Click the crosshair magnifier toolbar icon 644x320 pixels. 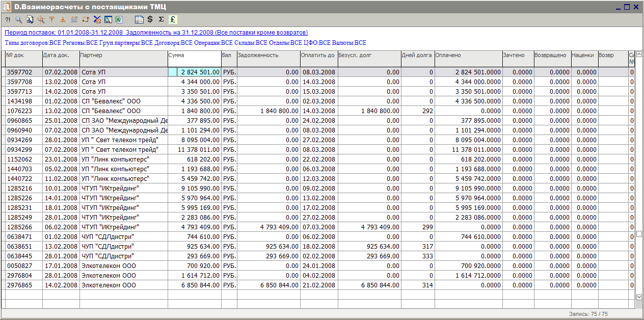pos(41,19)
